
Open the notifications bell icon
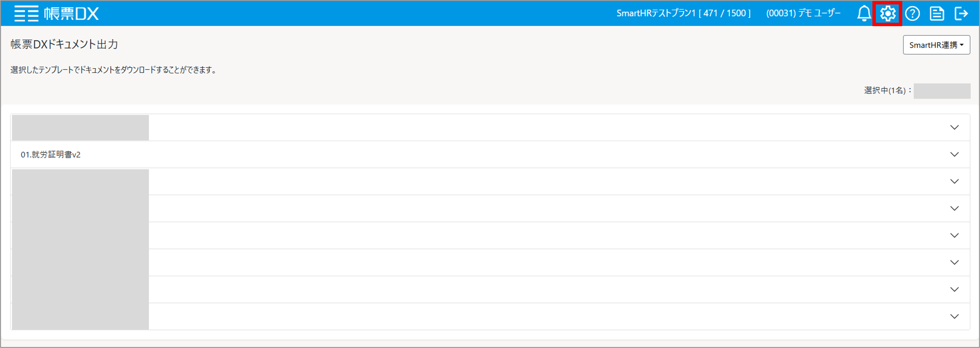864,14
